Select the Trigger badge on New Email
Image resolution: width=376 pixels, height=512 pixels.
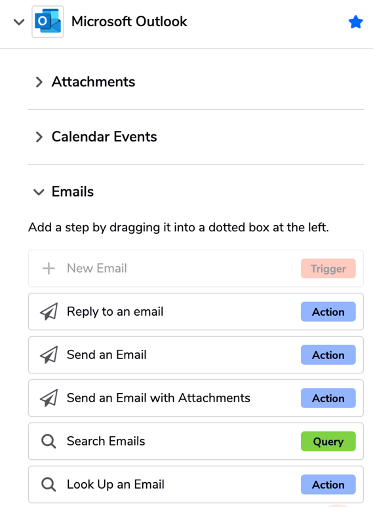pyautogui.click(x=328, y=268)
